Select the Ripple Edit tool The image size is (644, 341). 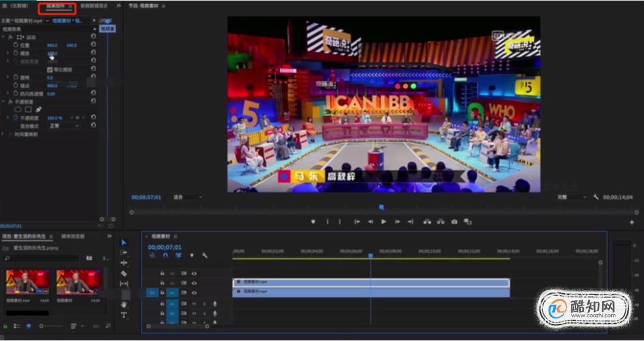tap(124, 263)
